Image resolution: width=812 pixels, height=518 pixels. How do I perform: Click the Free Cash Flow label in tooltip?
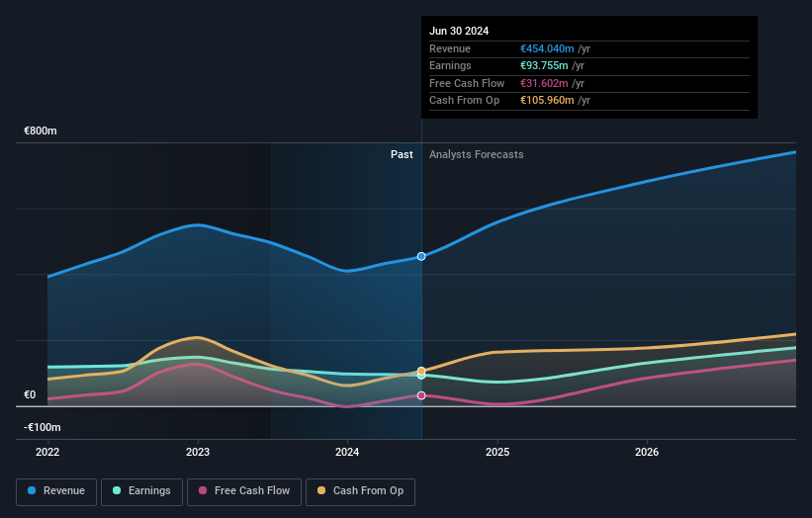coord(467,83)
